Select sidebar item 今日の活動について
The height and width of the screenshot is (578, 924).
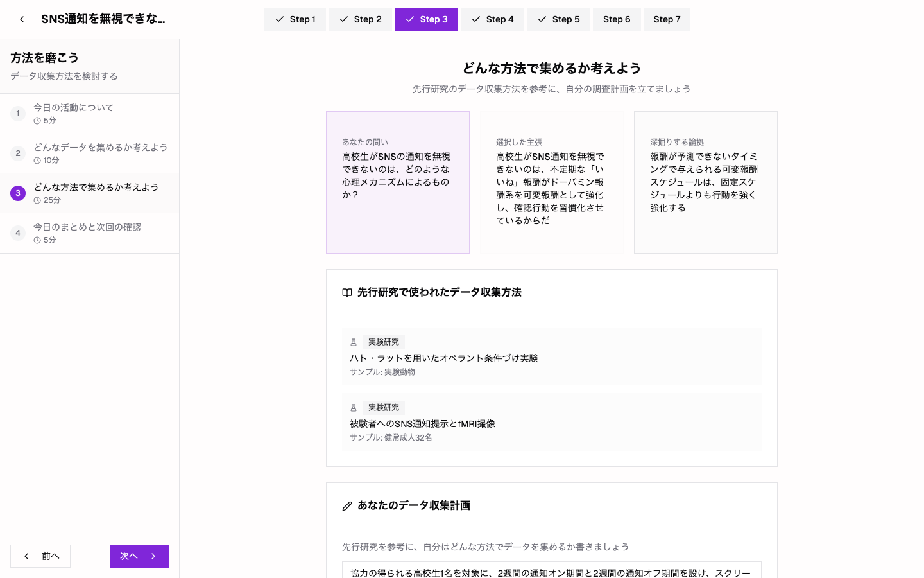pyautogui.click(x=89, y=114)
